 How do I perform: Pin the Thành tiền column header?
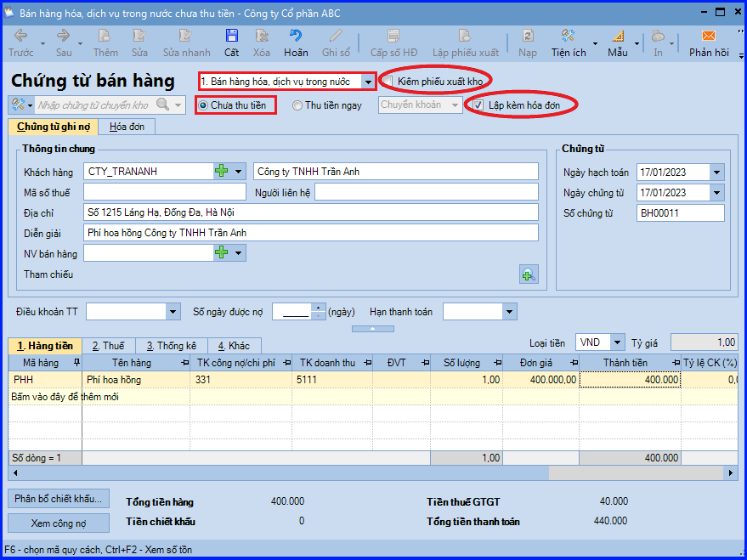point(676,363)
